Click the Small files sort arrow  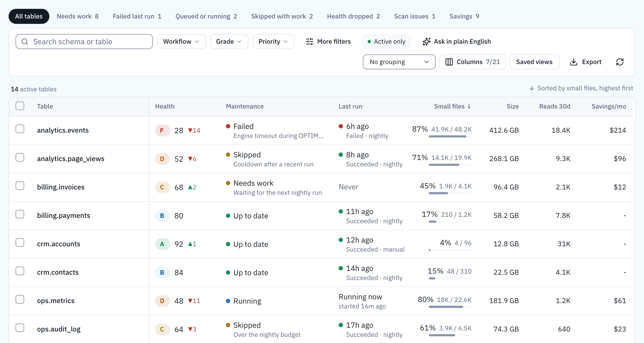coord(469,106)
